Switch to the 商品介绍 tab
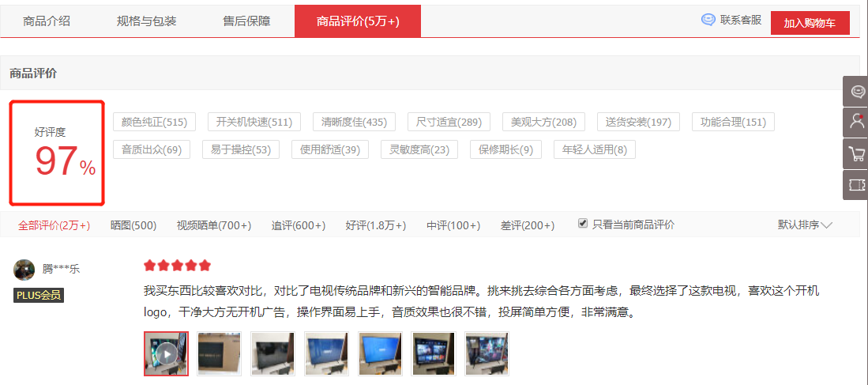868x385 pixels. click(47, 21)
